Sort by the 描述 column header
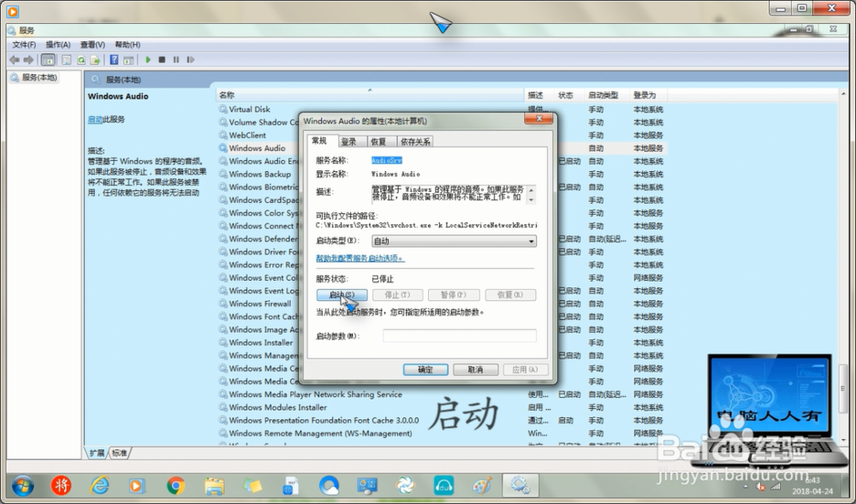This screenshot has height=504, width=856. [x=538, y=95]
